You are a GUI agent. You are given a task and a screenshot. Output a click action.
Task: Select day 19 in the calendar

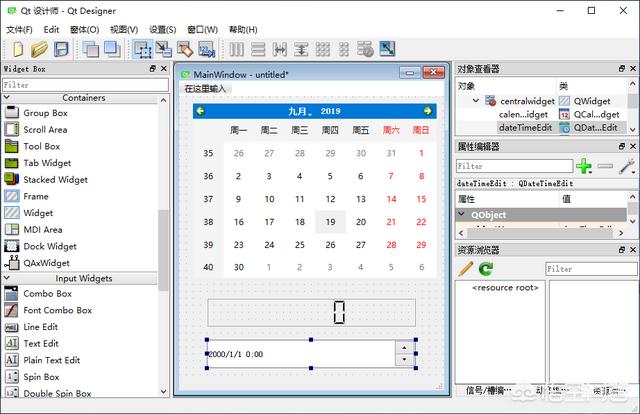click(330, 222)
